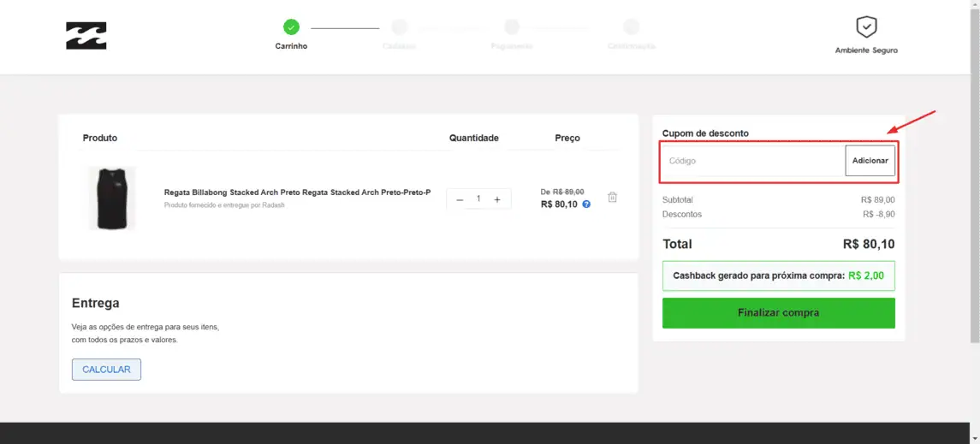
Task: Click the quantity value field showing 1
Action: pos(478,198)
